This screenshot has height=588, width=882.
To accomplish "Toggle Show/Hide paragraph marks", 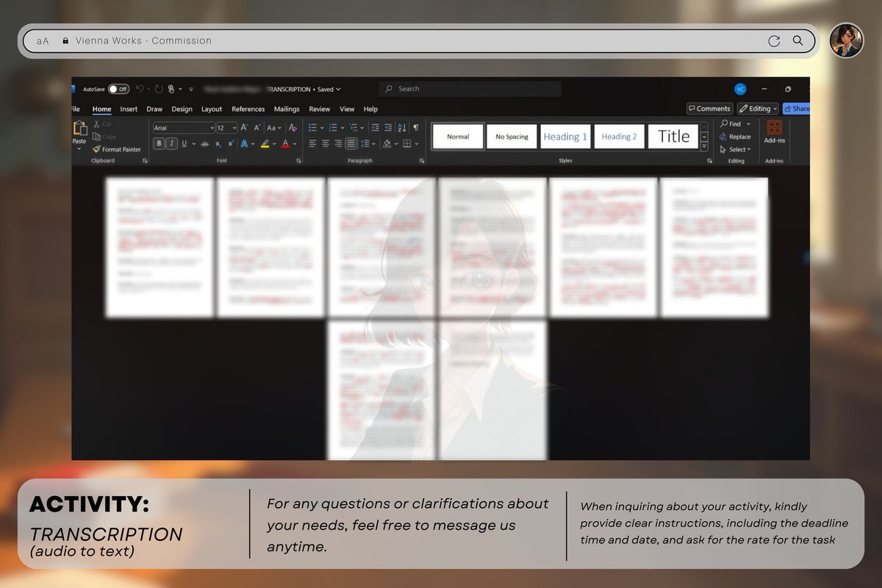I will pyautogui.click(x=415, y=128).
